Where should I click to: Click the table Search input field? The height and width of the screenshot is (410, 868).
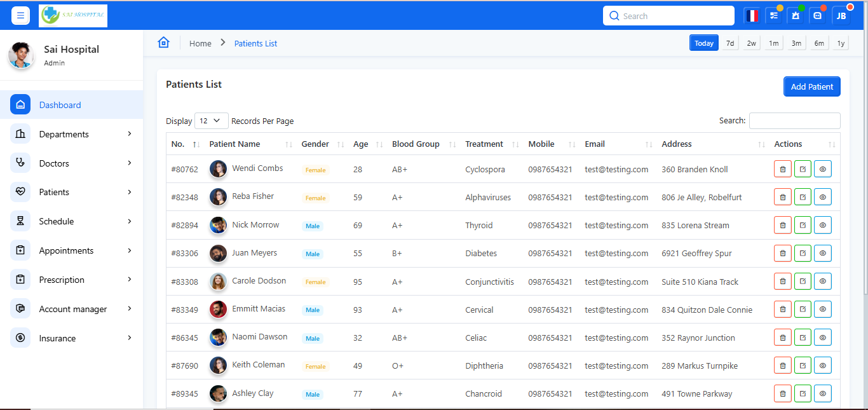click(794, 121)
